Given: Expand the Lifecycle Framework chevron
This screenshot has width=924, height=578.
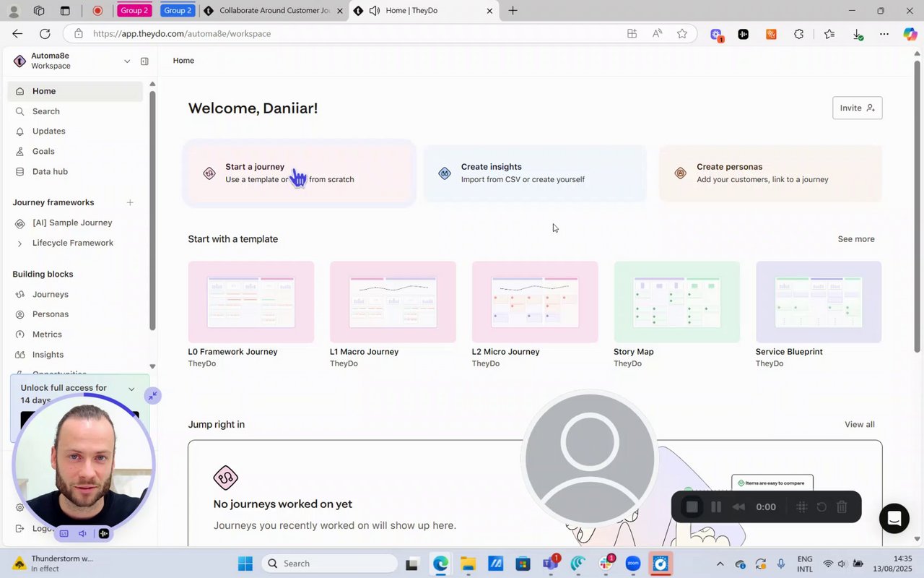Looking at the screenshot, I should (x=19, y=243).
